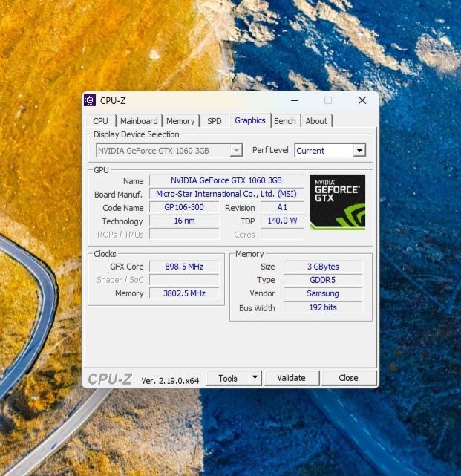Minimize the CPU-Z window
461x476 pixels.
(x=295, y=100)
